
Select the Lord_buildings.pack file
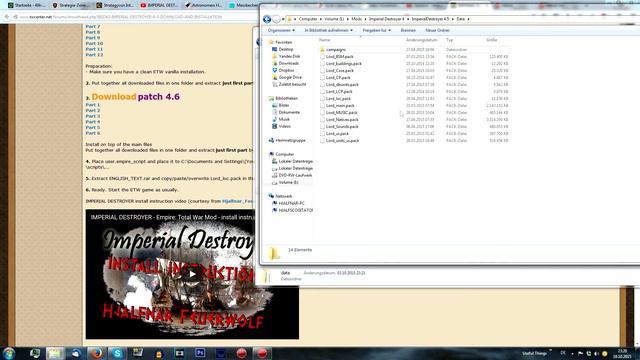tap(344, 64)
